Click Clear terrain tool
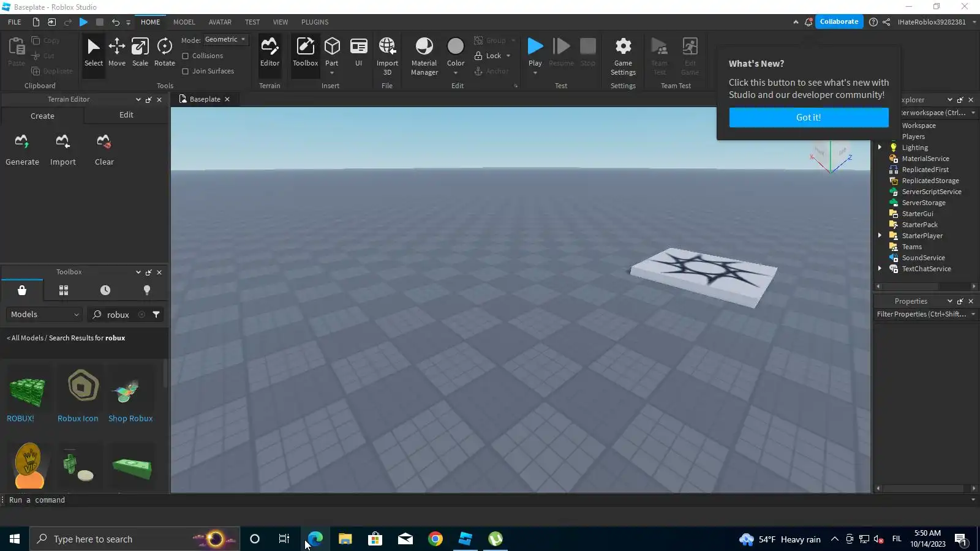Image resolution: width=980 pixels, height=551 pixels. (104, 151)
